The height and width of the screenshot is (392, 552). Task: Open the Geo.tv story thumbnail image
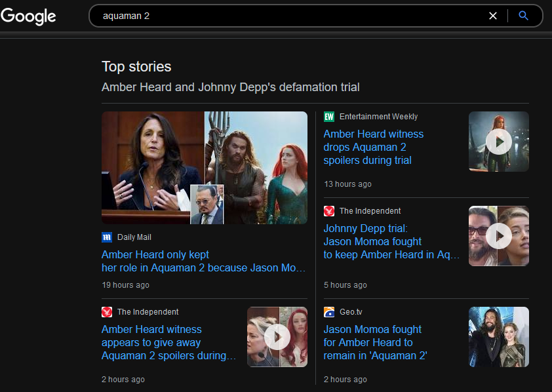pyautogui.click(x=498, y=337)
